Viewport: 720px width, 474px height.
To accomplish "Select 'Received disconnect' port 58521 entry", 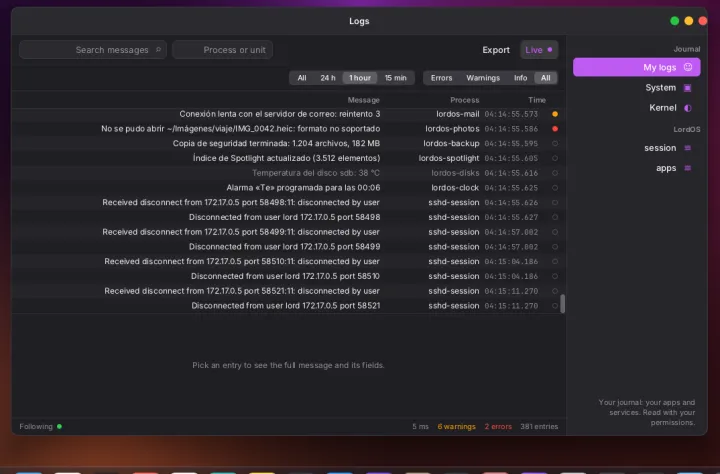I will [288, 291].
